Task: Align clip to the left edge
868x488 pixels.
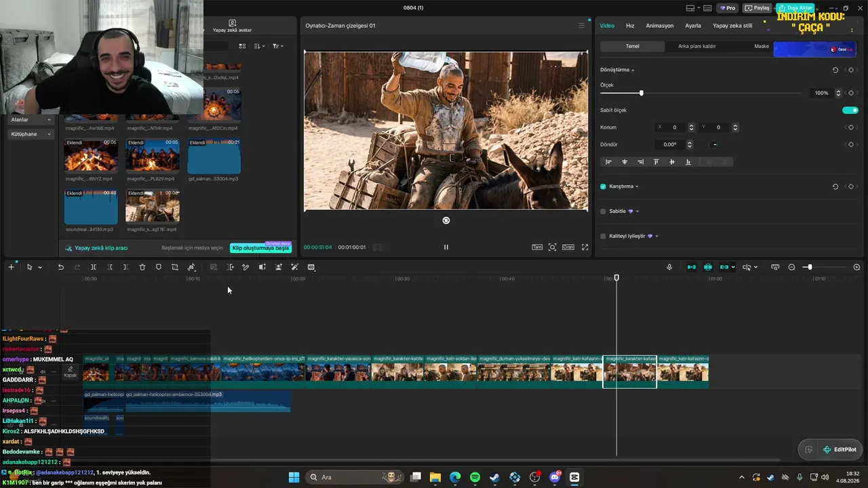Action: point(608,162)
